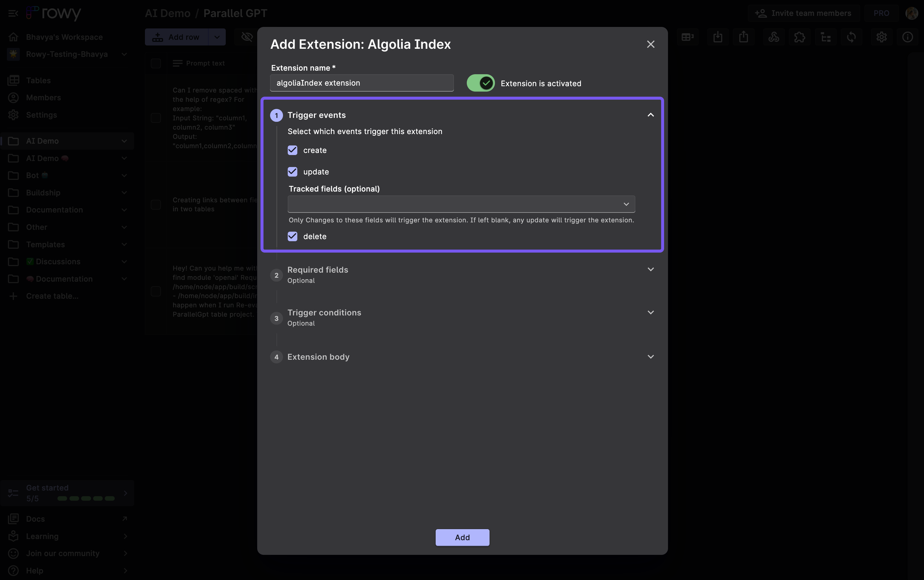Uncheck the update trigger event checkbox
This screenshot has height=580, width=924.
[293, 171]
